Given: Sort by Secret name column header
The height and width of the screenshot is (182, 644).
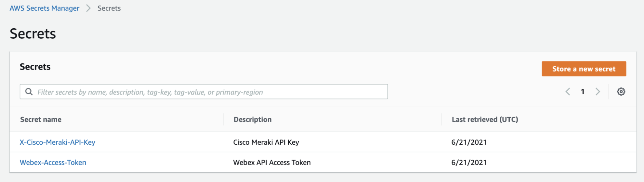Looking at the screenshot, I should [x=41, y=120].
